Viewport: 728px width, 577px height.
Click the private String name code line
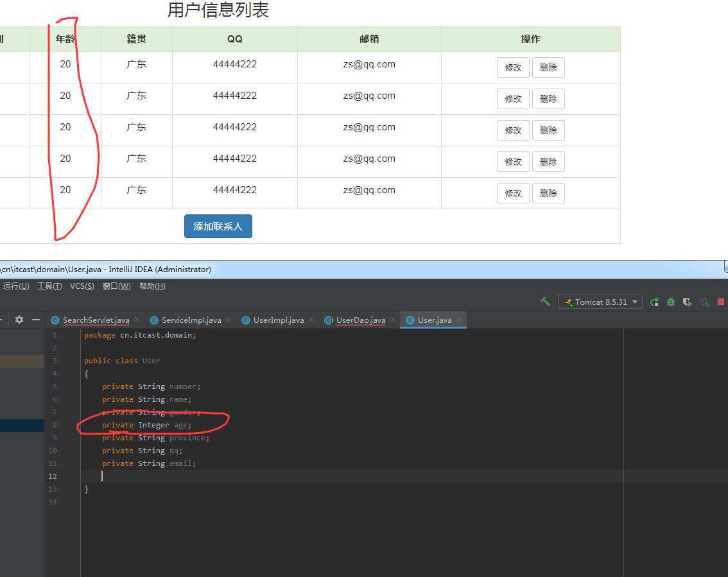[x=147, y=399]
